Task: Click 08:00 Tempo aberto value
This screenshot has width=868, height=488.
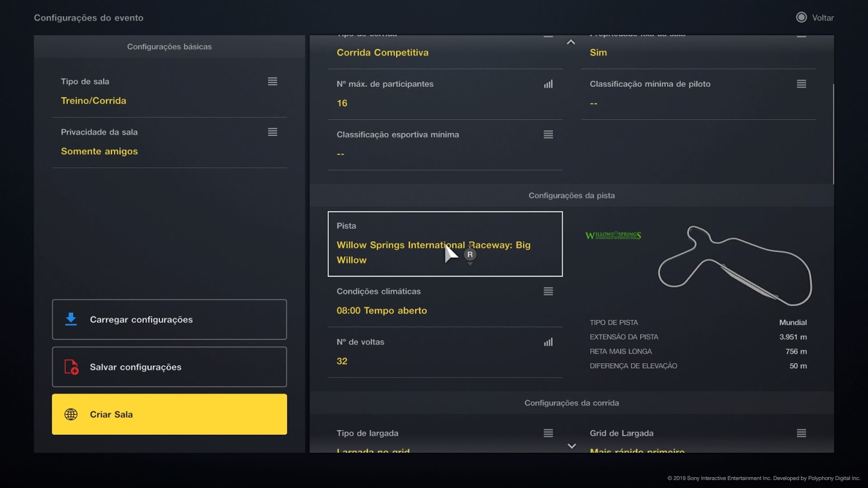Action: [x=381, y=311]
